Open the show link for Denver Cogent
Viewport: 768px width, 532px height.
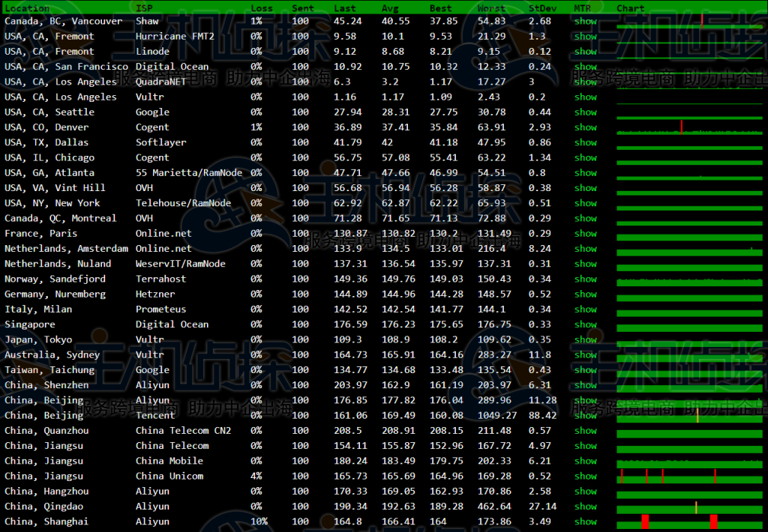(x=585, y=127)
